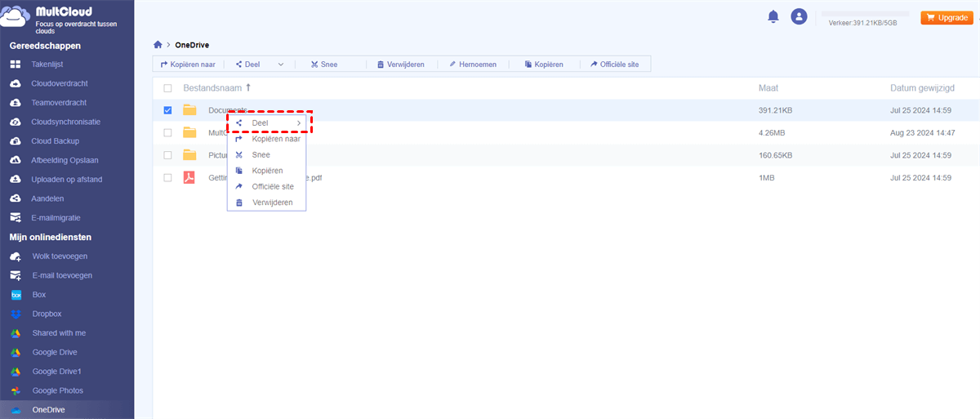Click the OneDrive cloud icon in sidebar
980x419 pixels.
pos(16,410)
